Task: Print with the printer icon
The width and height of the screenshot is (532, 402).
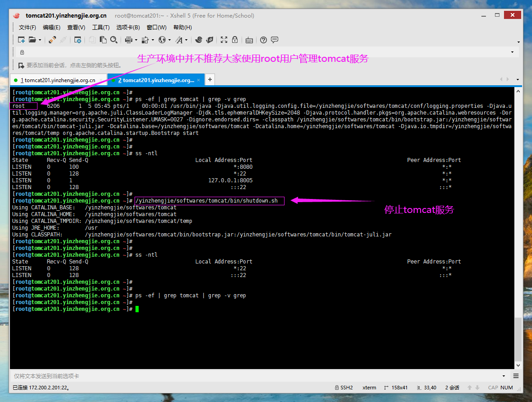Action: [129, 40]
